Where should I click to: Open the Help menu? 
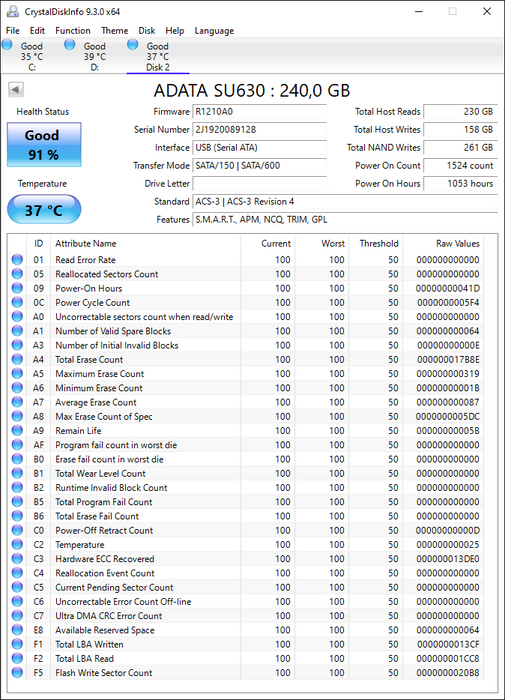pyautogui.click(x=175, y=31)
